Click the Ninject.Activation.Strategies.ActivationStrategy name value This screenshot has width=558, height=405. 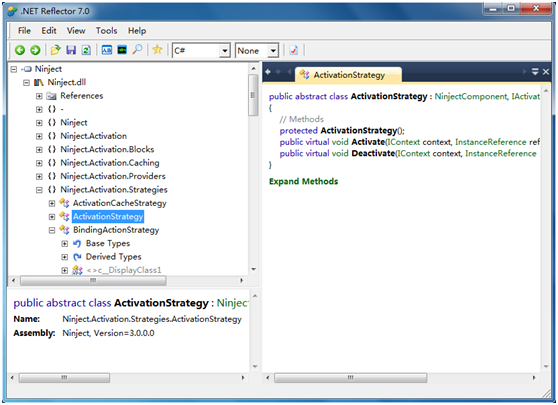click(152, 319)
